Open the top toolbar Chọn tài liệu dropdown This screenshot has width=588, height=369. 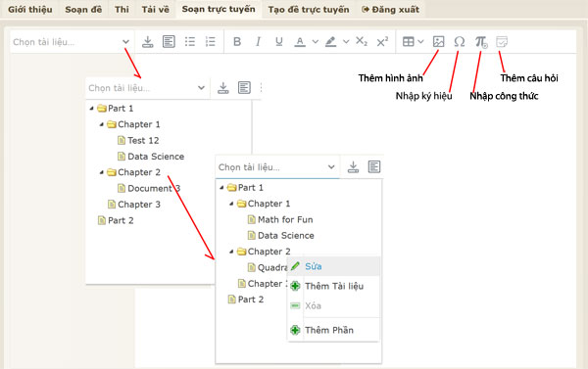point(71,42)
